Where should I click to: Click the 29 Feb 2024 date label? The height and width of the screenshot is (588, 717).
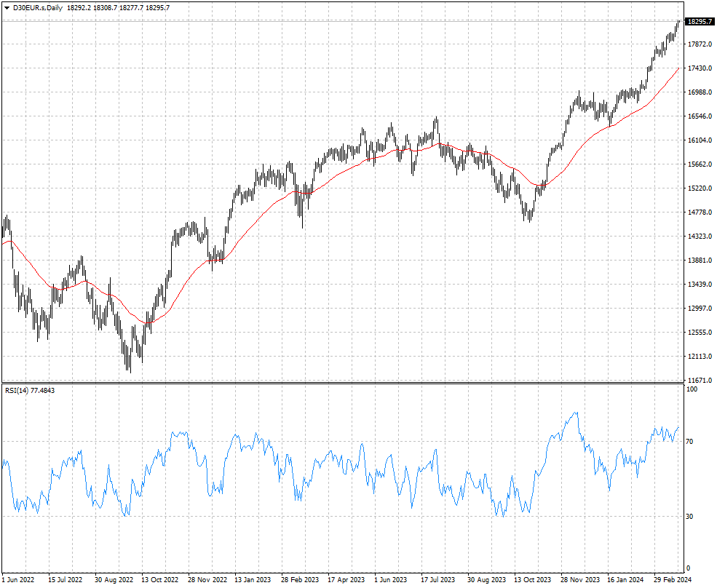point(673,580)
